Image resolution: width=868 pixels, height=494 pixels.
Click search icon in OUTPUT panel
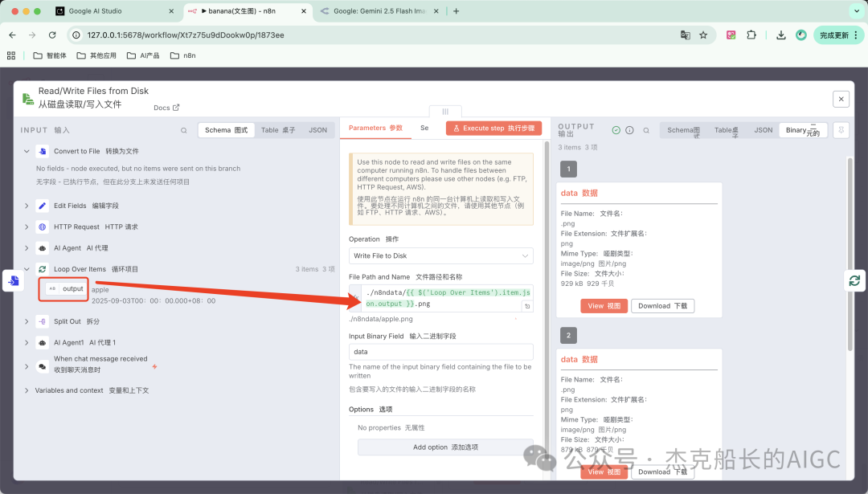(x=646, y=131)
